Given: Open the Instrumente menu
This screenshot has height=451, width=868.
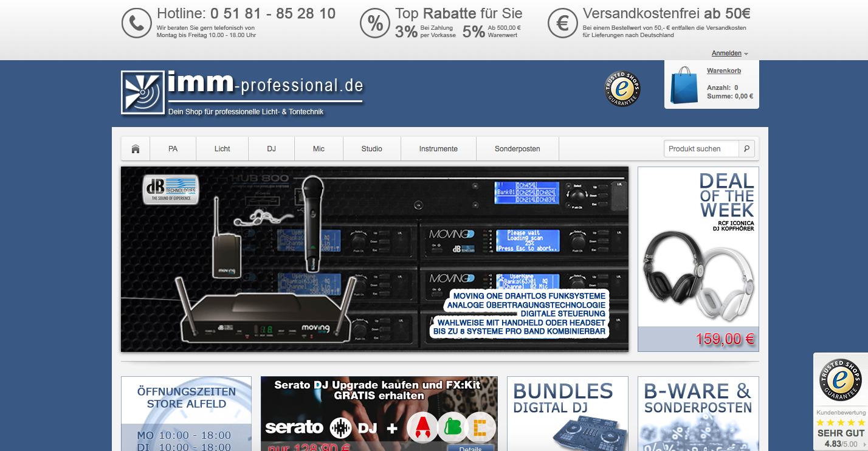Looking at the screenshot, I should point(438,149).
